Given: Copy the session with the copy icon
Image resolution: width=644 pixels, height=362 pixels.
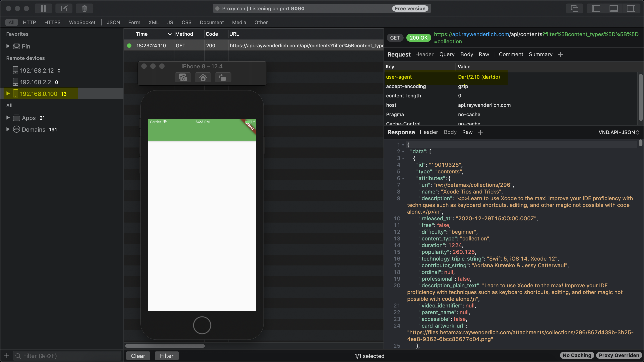Looking at the screenshot, I should click(x=574, y=8).
